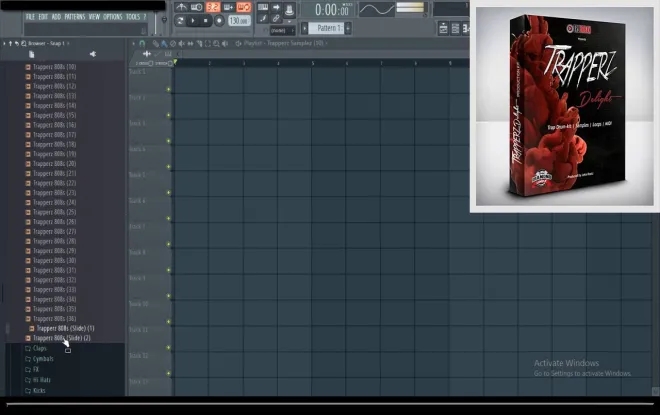Image resolution: width=660 pixels, height=415 pixels.
Task: Select playlist mute tool
Action: click(x=181, y=43)
